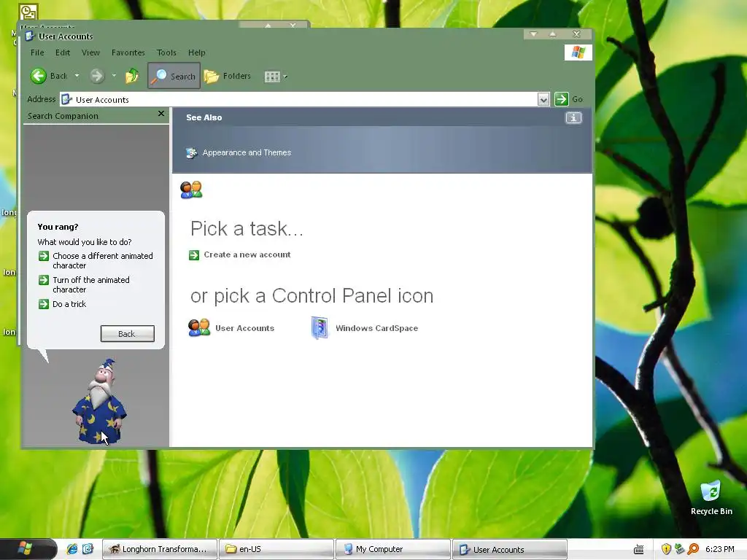Switch to My Computer taskbar button
The width and height of the screenshot is (747, 560).
tap(393, 549)
